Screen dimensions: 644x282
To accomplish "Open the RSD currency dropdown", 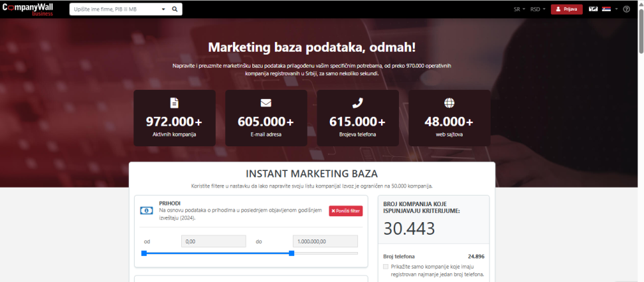I will pos(537,9).
